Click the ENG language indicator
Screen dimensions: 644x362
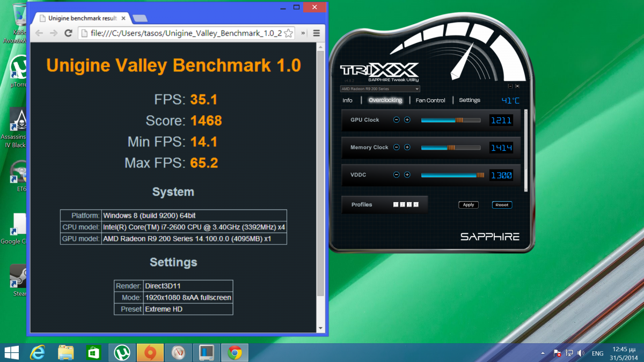(x=597, y=353)
